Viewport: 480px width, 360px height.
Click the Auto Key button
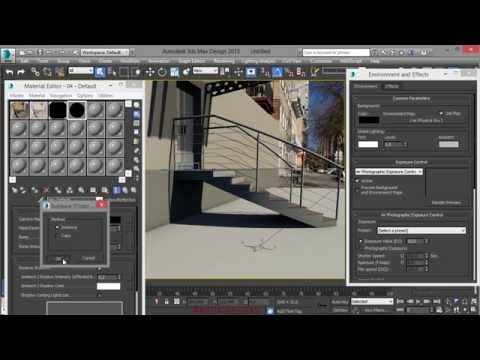[x=339, y=302]
